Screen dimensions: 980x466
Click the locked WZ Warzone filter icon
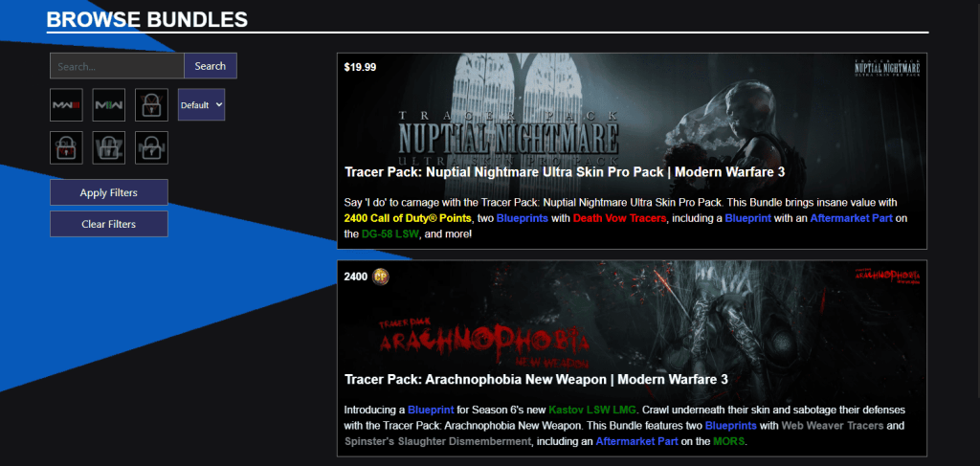click(109, 147)
